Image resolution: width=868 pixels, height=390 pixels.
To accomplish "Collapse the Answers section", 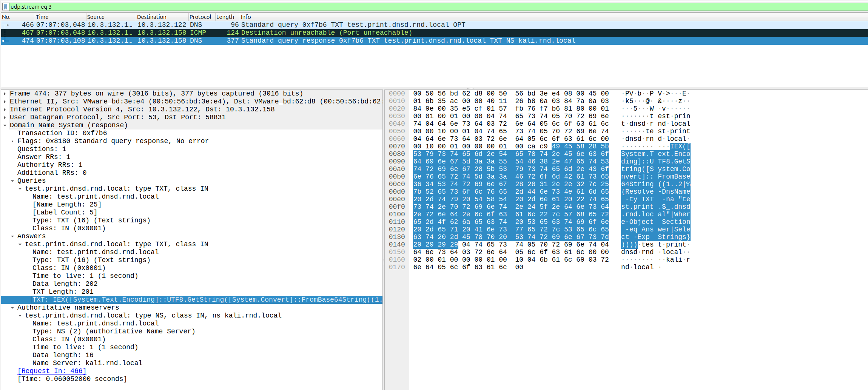I will click(x=12, y=236).
